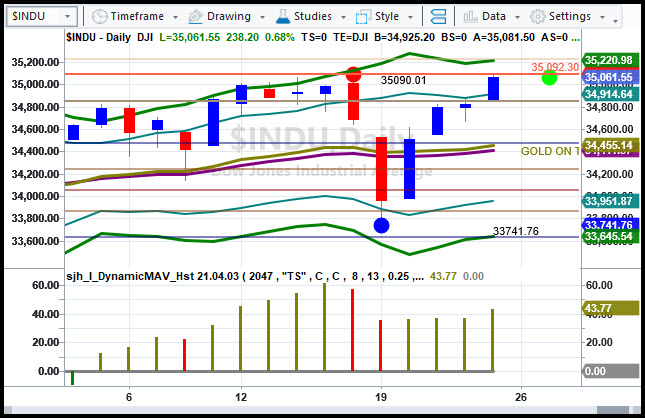Screen dimensions: 645x418
Task: Click the Studies flask icon
Action: [x=283, y=16]
